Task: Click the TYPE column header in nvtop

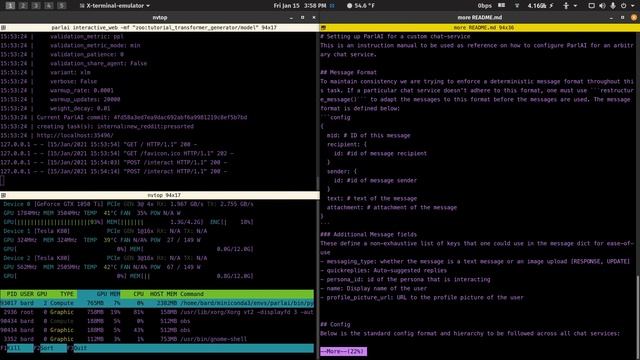Action: (67, 294)
